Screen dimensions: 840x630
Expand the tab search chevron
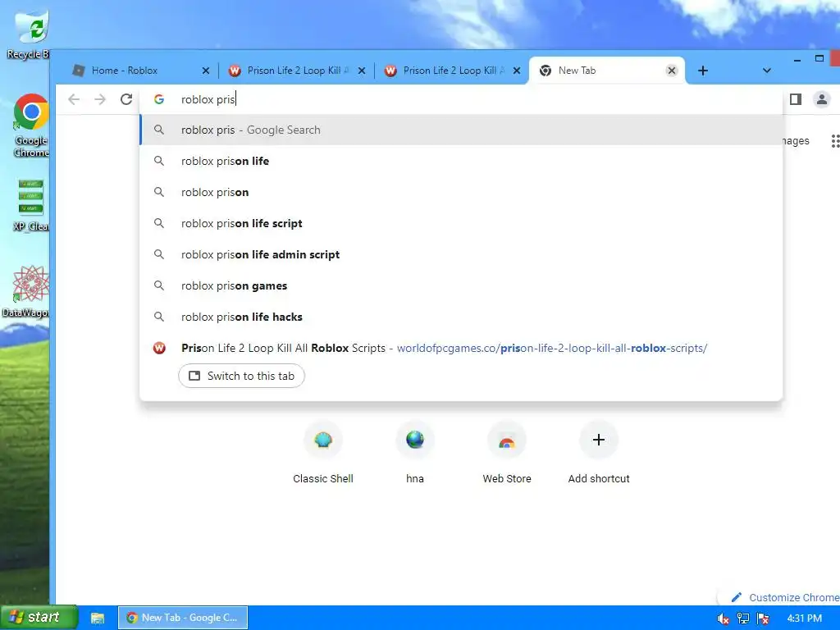click(x=767, y=71)
